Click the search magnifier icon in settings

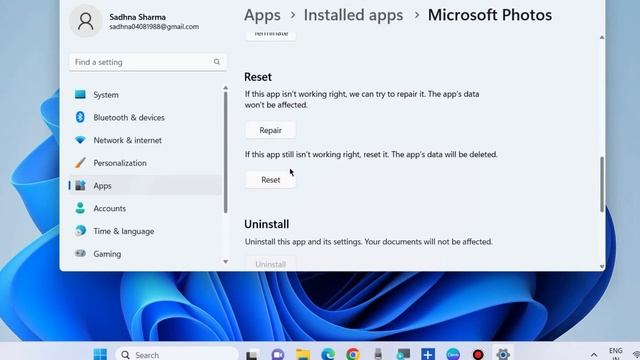pyautogui.click(x=217, y=62)
